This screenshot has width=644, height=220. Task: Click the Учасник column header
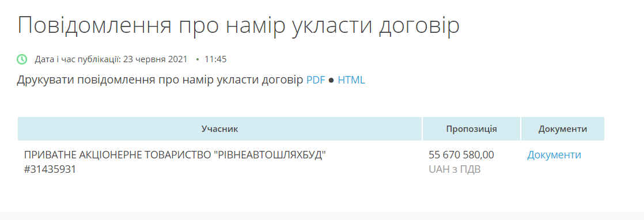219,129
